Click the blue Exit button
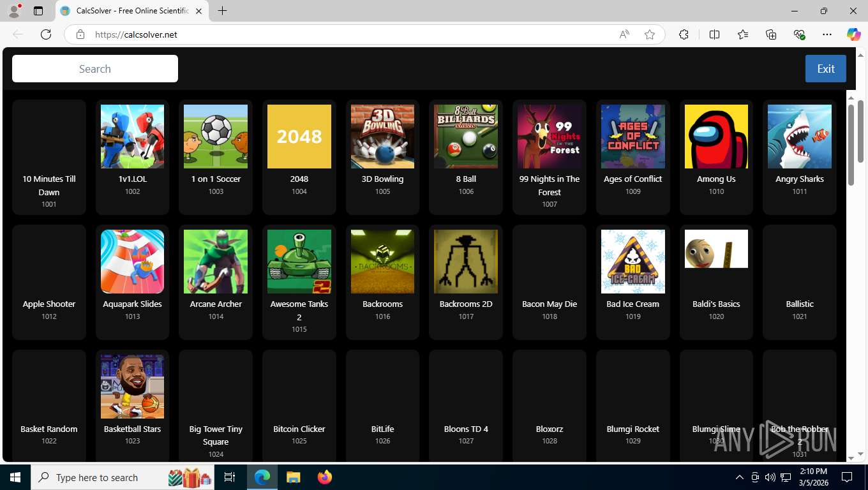 tap(826, 69)
